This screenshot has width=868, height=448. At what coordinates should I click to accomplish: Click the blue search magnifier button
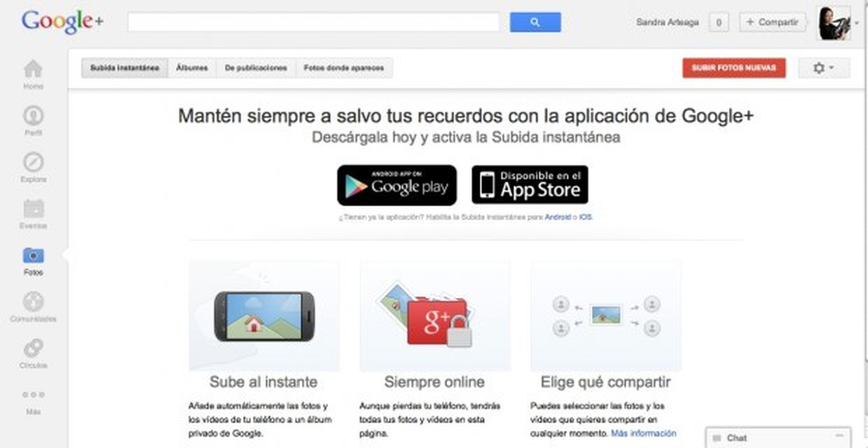(x=535, y=22)
